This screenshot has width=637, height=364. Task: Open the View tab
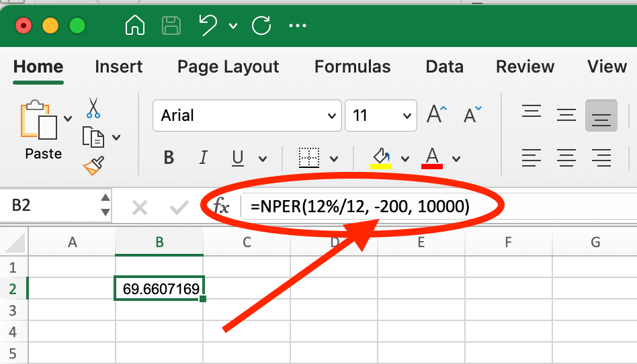pos(607,66)
